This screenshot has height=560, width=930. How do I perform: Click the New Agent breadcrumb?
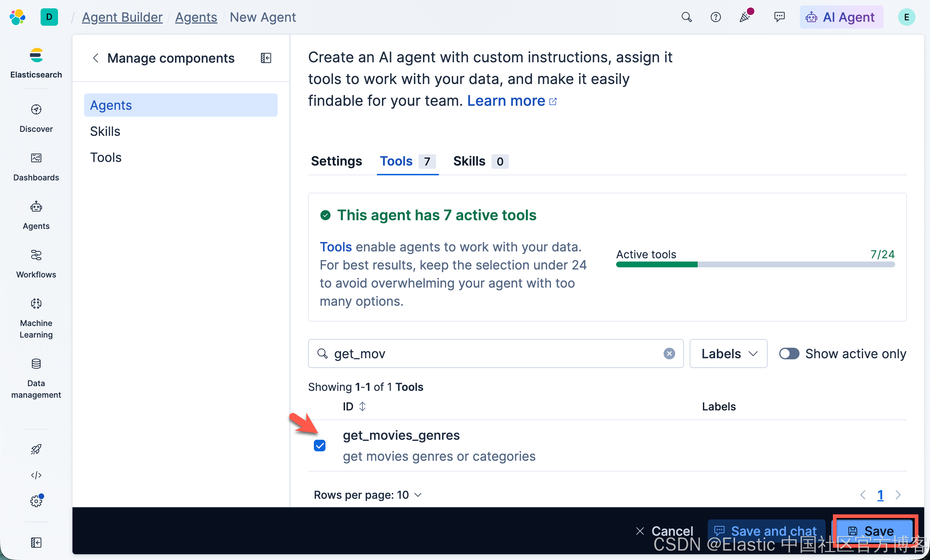(263, 17)
